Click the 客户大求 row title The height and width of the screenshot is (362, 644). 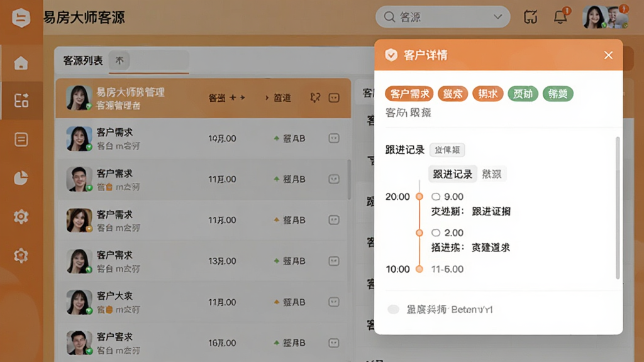[114, 296]
